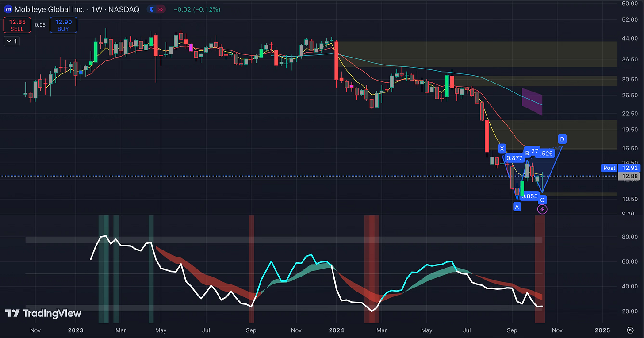Screen dimensions: 644x338
Task: Open chart settings gear icon
Action: click(x=630, y=330)
